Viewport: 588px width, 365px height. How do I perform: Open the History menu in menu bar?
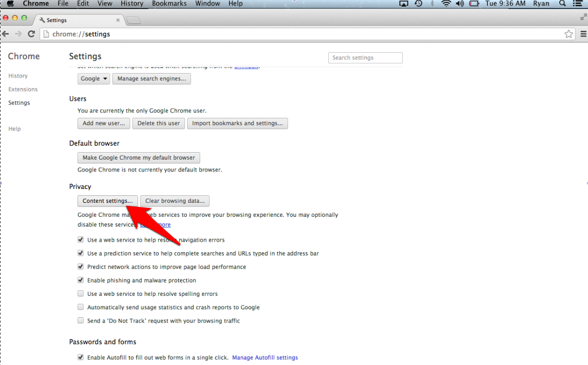132,3
